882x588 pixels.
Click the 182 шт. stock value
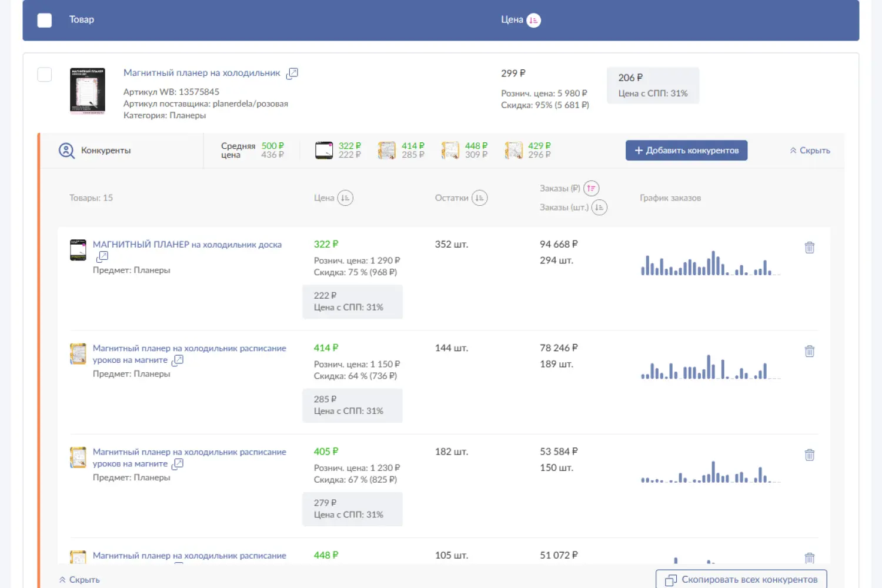tap(452, 452)
